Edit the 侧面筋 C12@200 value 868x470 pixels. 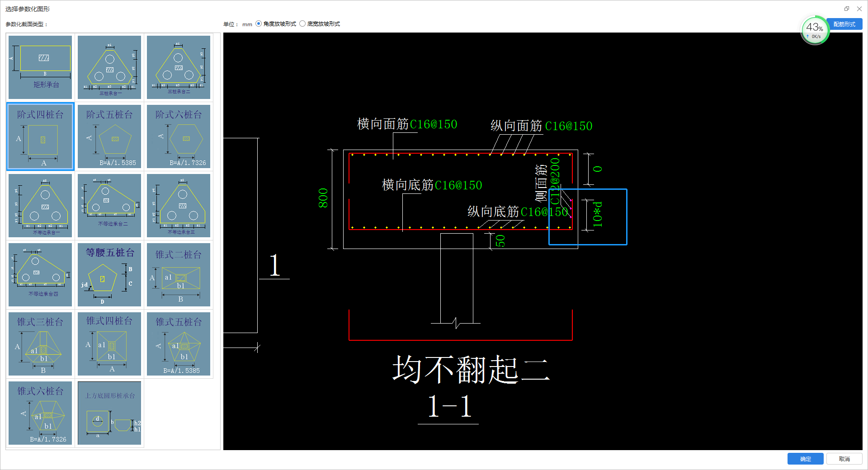point(555,181)
